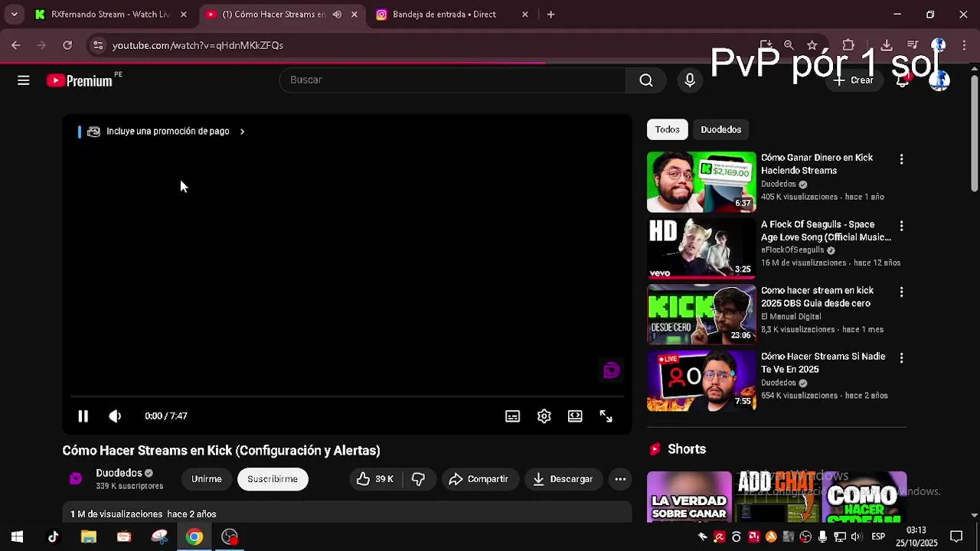The image size is (980, 551).
Task: Open the browser zoom indicator
Action: [789, 45]
